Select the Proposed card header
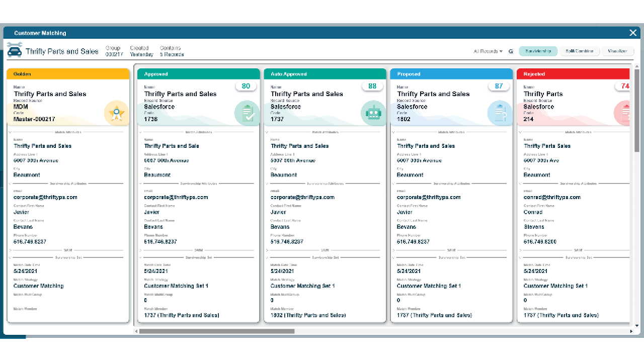 coord(451,74)
